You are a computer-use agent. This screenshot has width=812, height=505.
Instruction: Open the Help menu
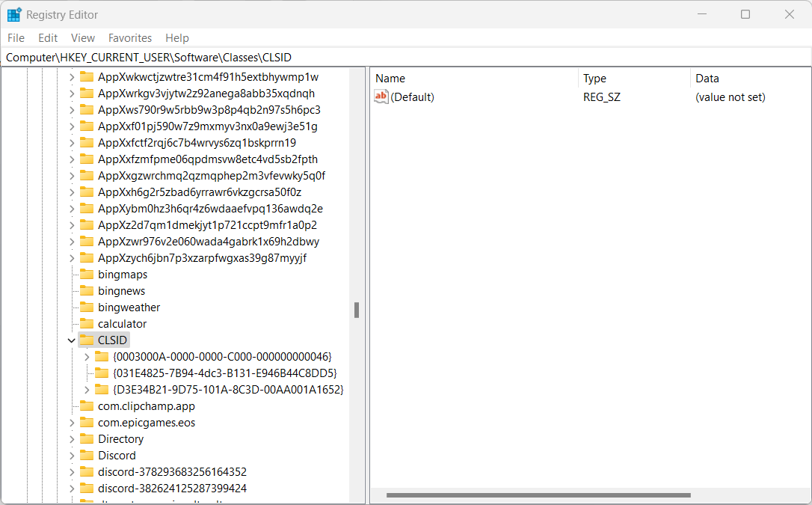coord(177,38)
